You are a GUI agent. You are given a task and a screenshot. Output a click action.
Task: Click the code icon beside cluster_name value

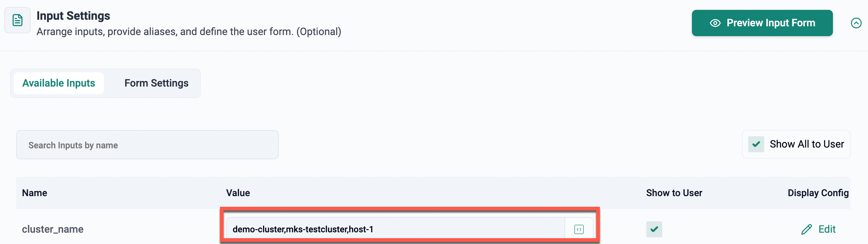[579, 229]
